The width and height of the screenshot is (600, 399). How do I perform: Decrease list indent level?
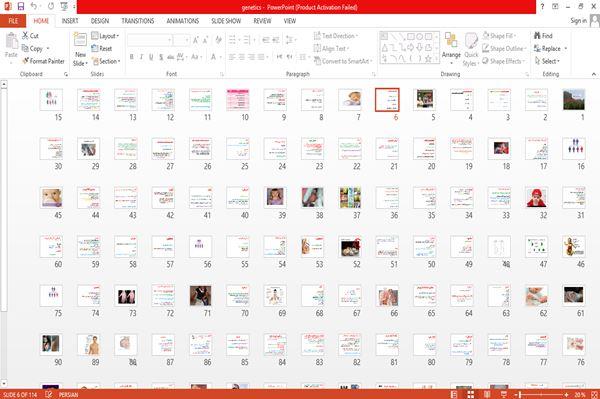(266, 40)
